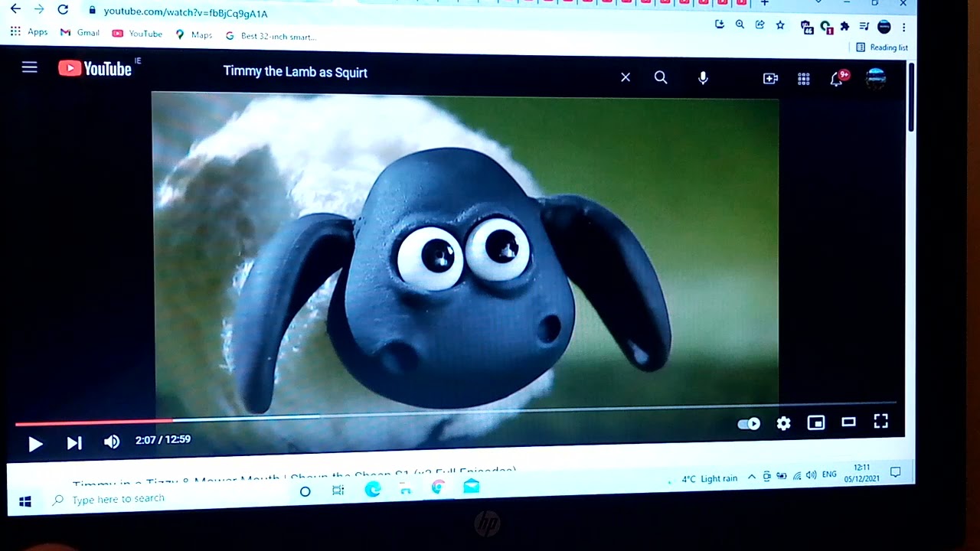The width and height of the screenshot is (980, 551).
Task: Open the Windows Start menu
Action: click(x=25, y=502)
